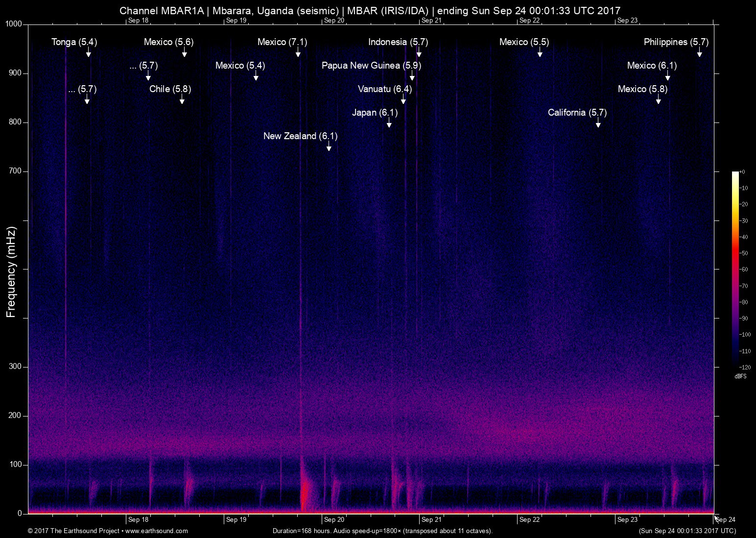This screenshot has width=756, height=538.
Task: Select the Papua New Guinea (5.9) label
Action: [371, 66]
